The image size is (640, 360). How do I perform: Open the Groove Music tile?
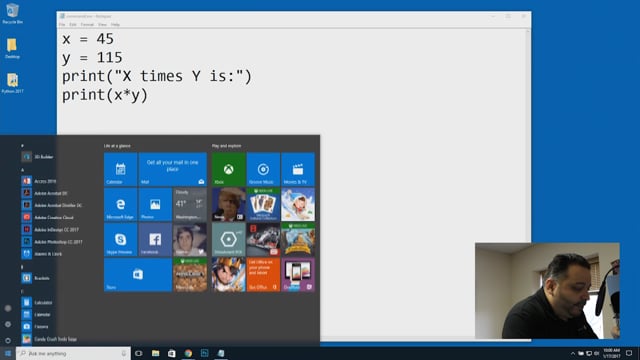click(x=263, y=169)
